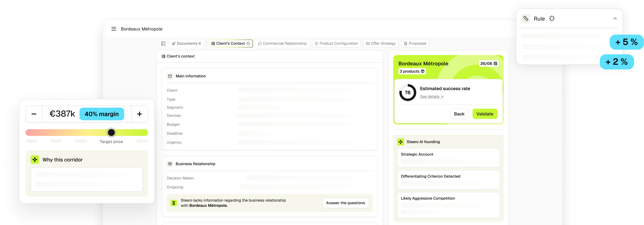Viewport: 644px width, 225px height.
Task: Open the Commercial Relationship tab
Action: point(282,43)
